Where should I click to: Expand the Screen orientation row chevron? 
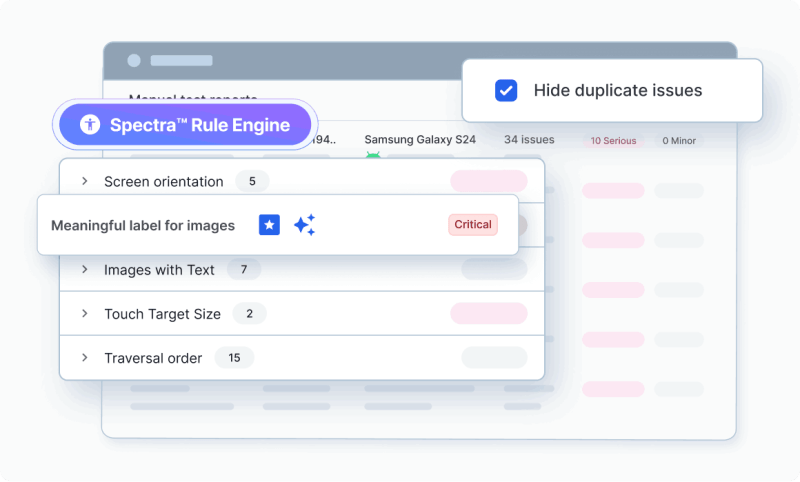(x=85, y=181)
